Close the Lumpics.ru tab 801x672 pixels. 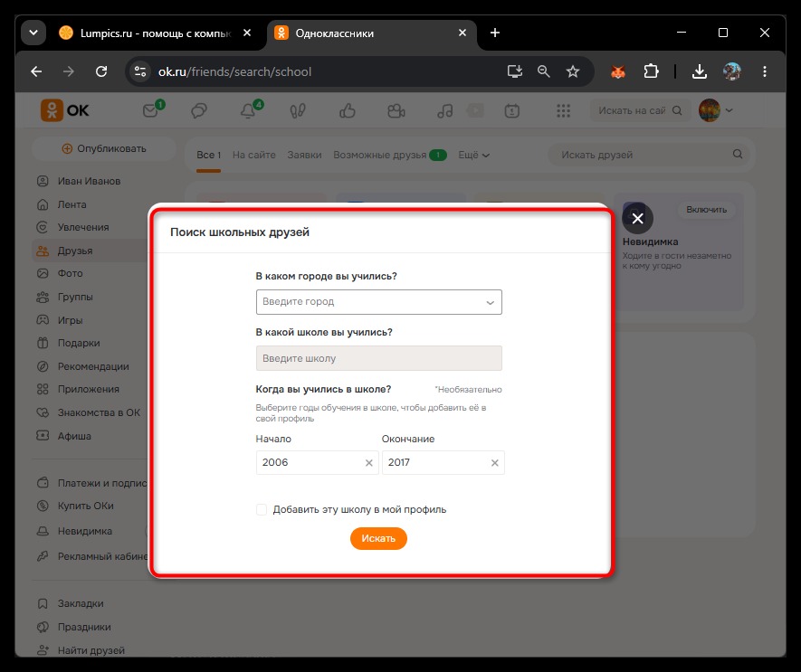pos(247,33)
